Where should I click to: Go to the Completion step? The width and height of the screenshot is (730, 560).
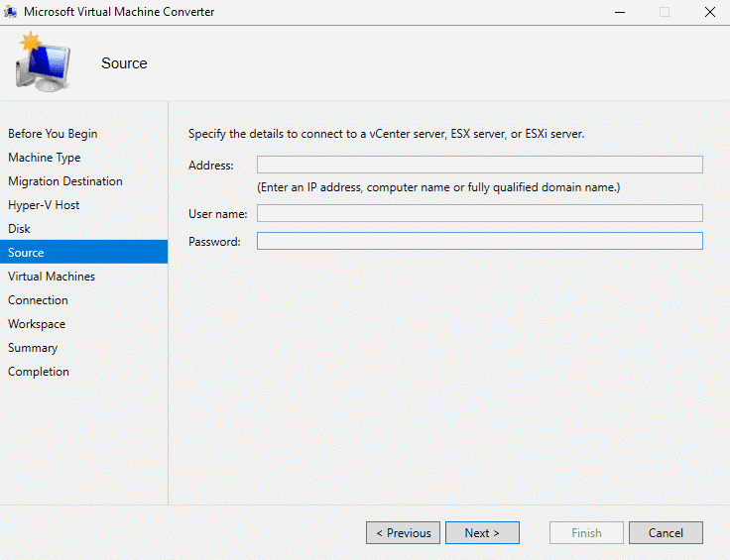[x=39, y=372]
